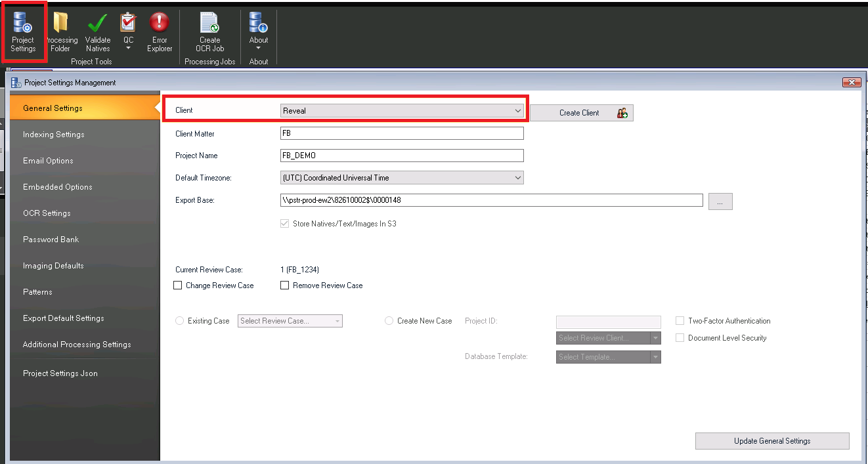Switch to OCR Settings
The image size is (868, 464).
tap(85, 213)
